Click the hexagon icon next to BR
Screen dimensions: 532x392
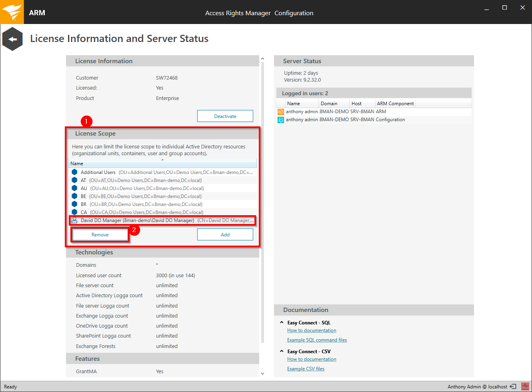(x=74, y=204)
